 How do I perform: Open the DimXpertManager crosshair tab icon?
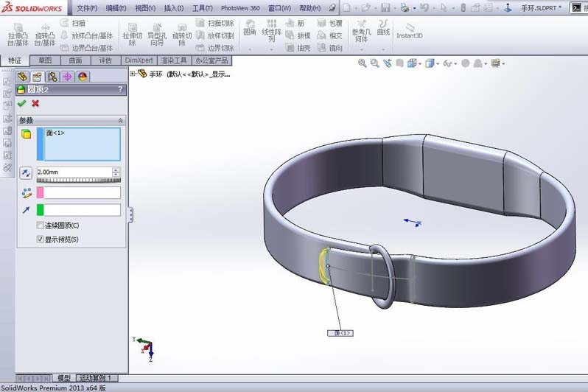point(67,77)
